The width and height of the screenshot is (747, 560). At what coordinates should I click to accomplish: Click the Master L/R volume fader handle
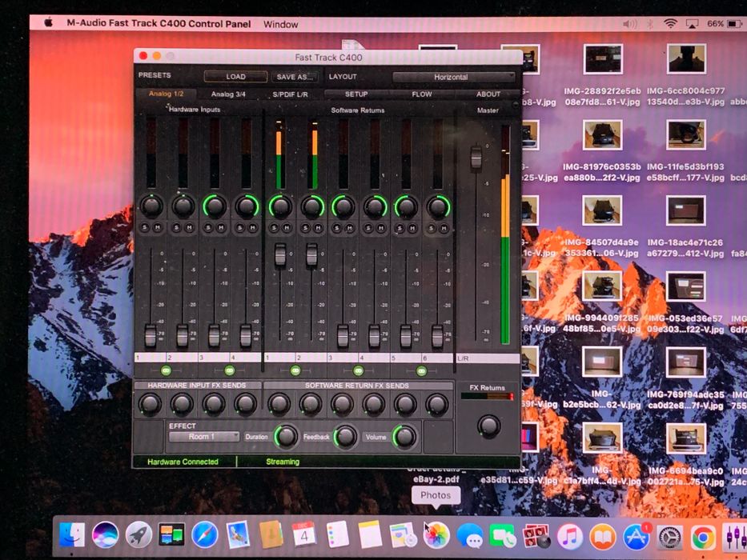(x=476, y=158)
